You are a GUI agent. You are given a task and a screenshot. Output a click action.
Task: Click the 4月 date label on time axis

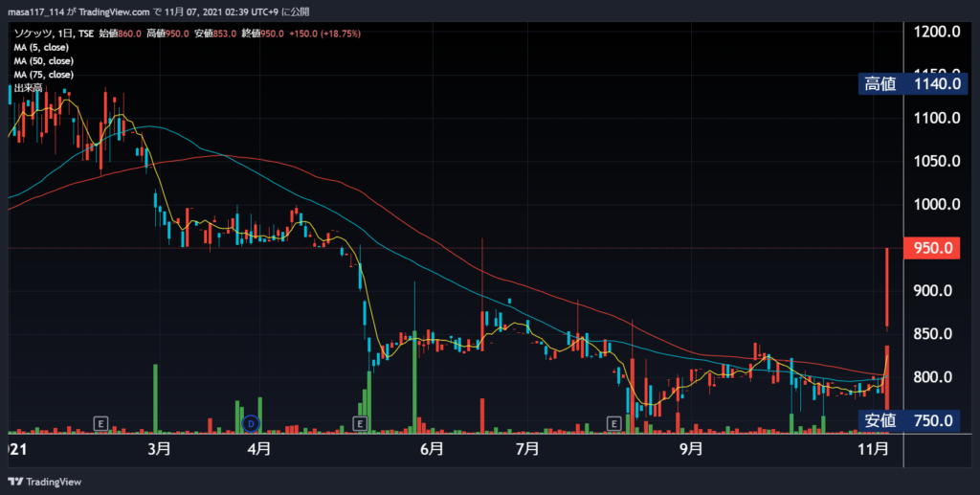pos(258,449)
